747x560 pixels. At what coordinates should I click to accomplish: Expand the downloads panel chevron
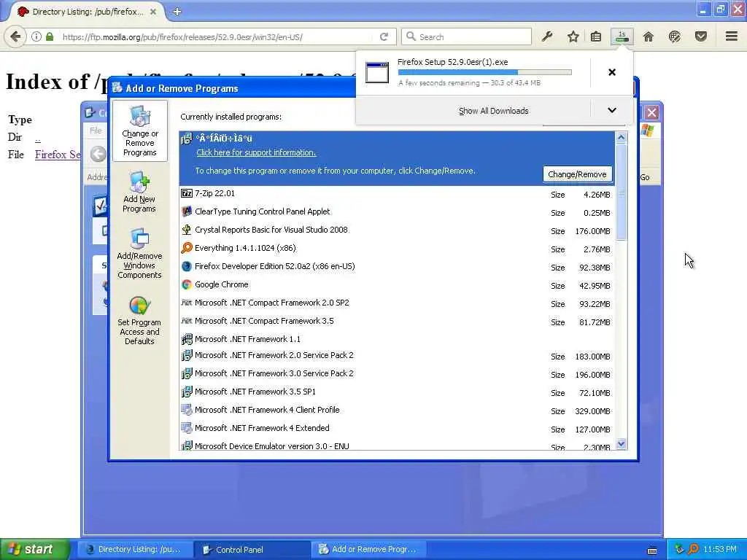coord(612,111)
